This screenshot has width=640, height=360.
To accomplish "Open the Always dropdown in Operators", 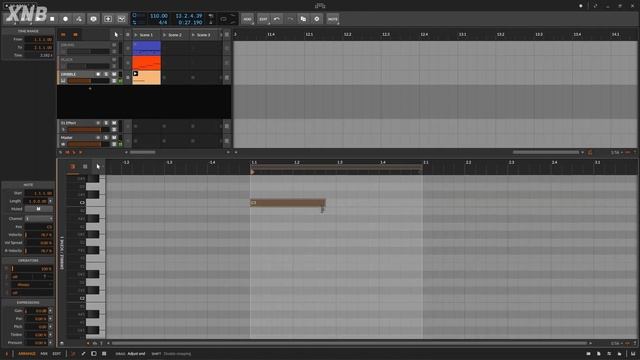I will click(32, 285).
